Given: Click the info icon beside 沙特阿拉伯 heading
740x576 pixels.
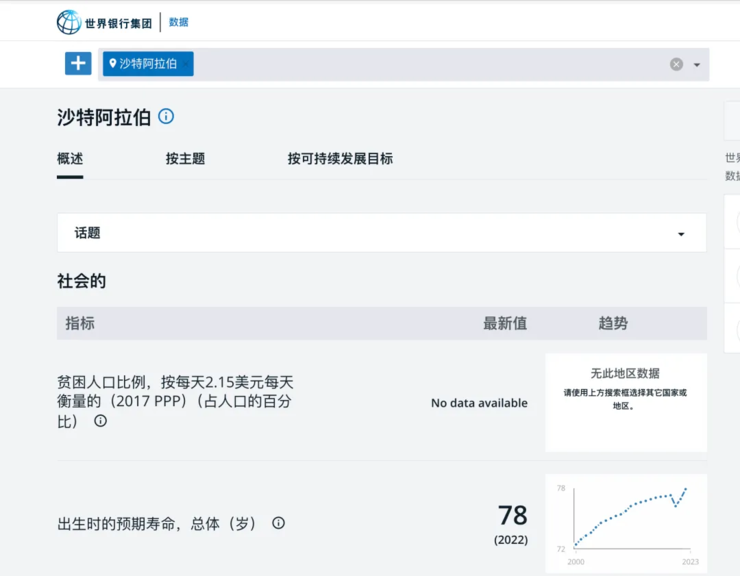Looking at the screenshot, I should (x=166, y=116).
